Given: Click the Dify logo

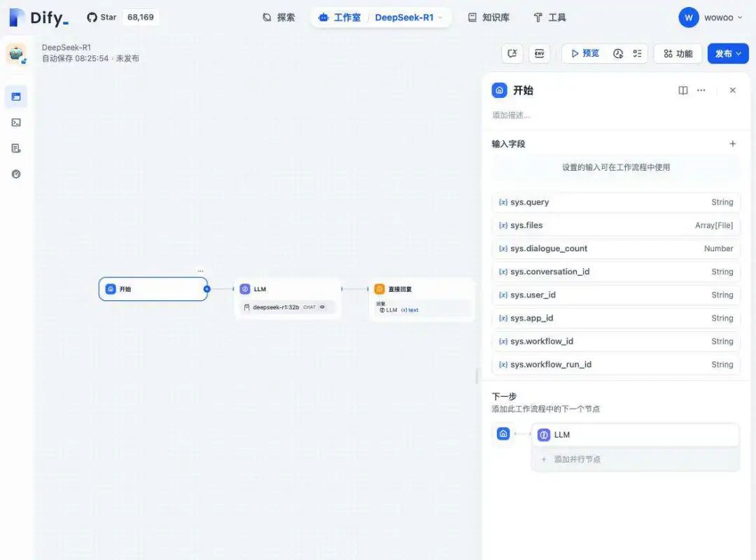Looking at the screenshot, I should coord(38,17).
